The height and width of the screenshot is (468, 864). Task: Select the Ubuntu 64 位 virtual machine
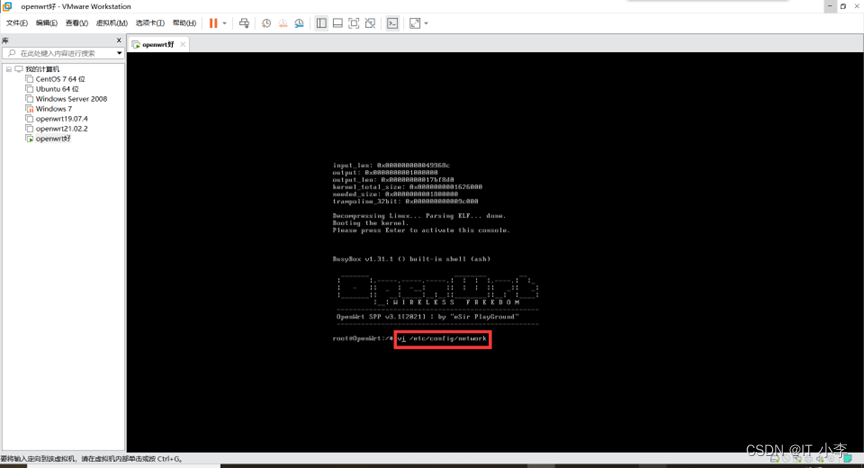57,89
